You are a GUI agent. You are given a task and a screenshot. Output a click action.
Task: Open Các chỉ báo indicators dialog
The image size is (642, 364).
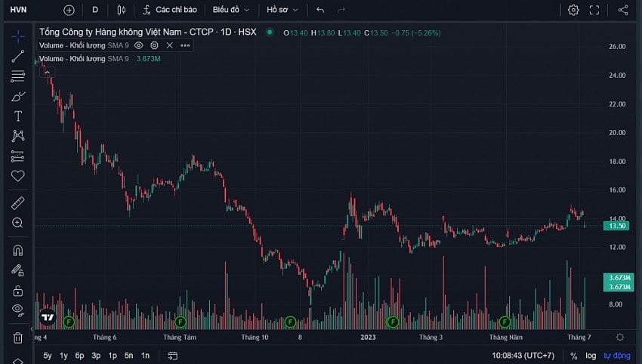(169, 10)
